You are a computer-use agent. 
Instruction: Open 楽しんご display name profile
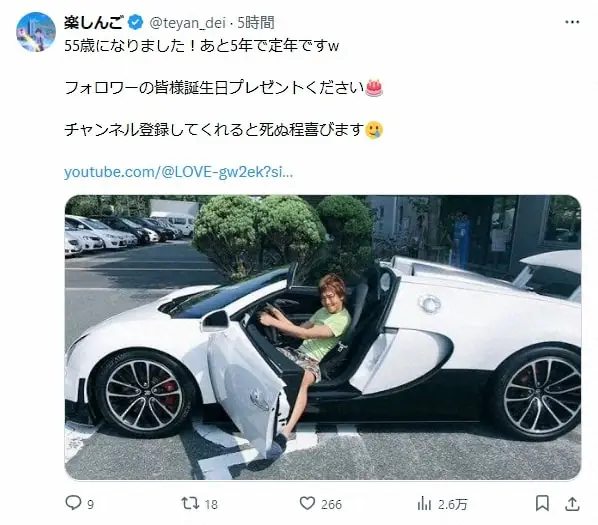coord(93,23)
